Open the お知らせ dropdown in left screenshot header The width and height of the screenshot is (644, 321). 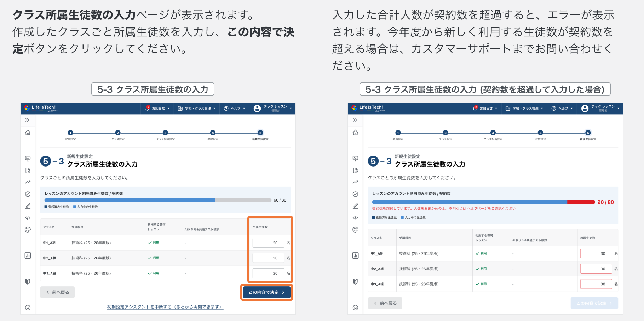pyautogui.click(x=157, y=109)
